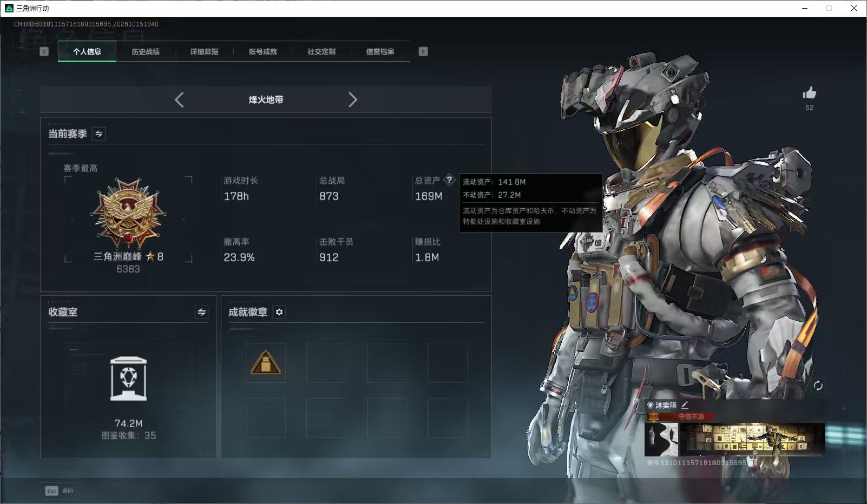867x504 pixels.
Task: Click the Esc 返回 button
Action: [60, 491]
